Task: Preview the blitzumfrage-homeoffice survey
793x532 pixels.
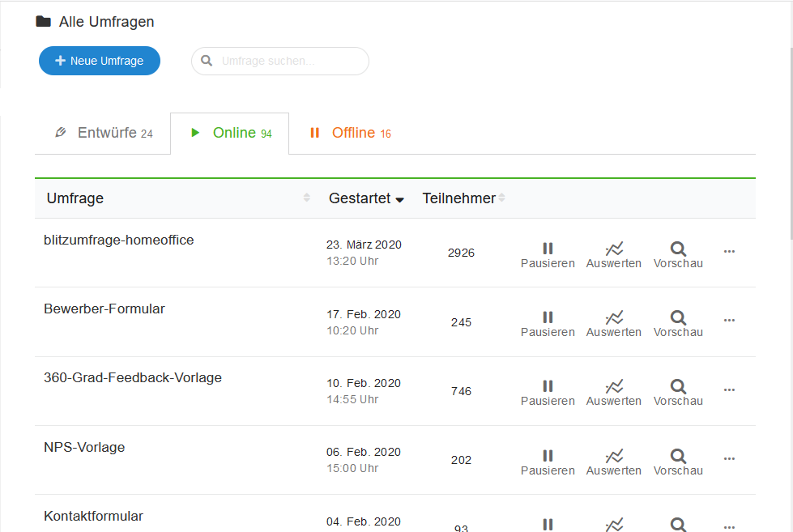Action: [678, 255]
